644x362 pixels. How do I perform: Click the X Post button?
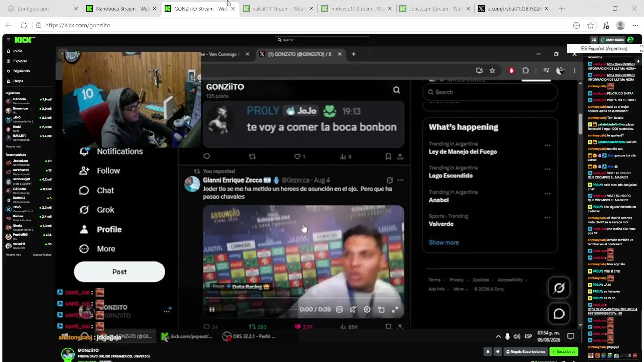[119, 271]
